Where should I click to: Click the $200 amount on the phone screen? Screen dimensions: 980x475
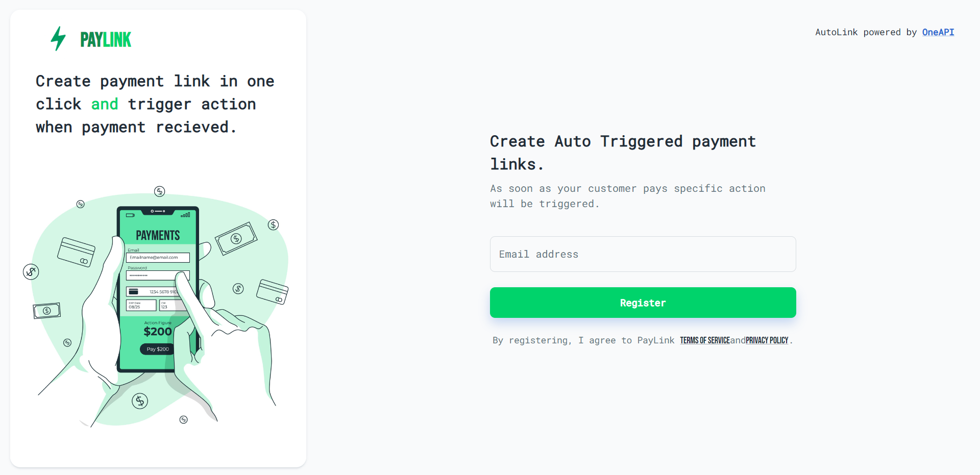pyautogui.click(x=158, y=332)
